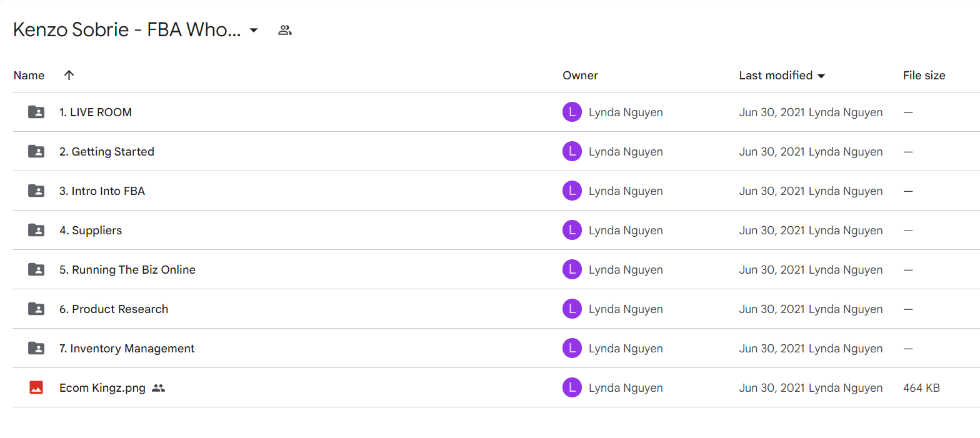Select the 4. Suppliers folder name
The image size is (980, 438).
(x=91, y=231)
